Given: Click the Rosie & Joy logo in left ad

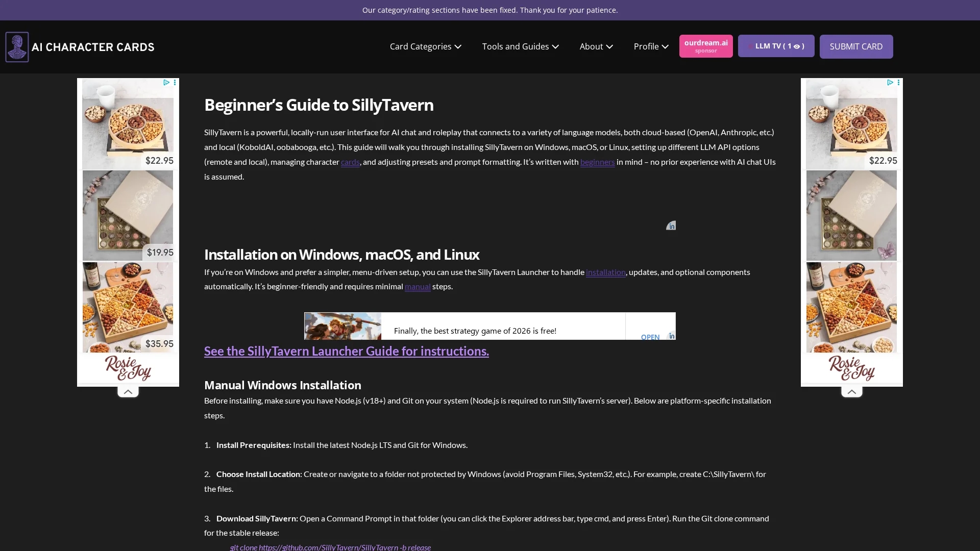Looking at the screenshot, I should tap(128, 368).
